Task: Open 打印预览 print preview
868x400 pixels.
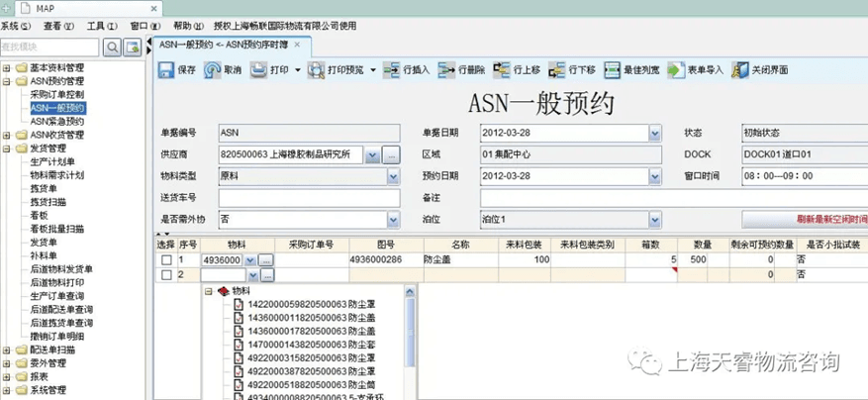Action: 317,70
